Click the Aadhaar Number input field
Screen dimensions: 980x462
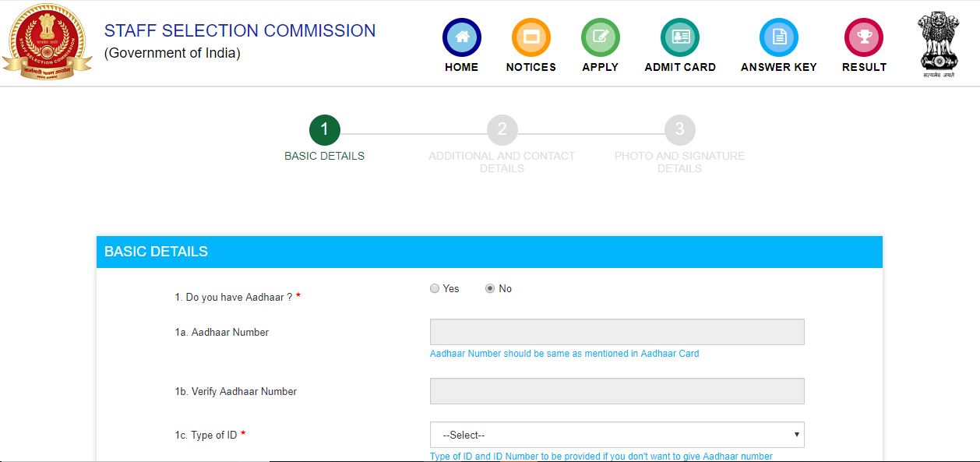click(x=617, y=332)
